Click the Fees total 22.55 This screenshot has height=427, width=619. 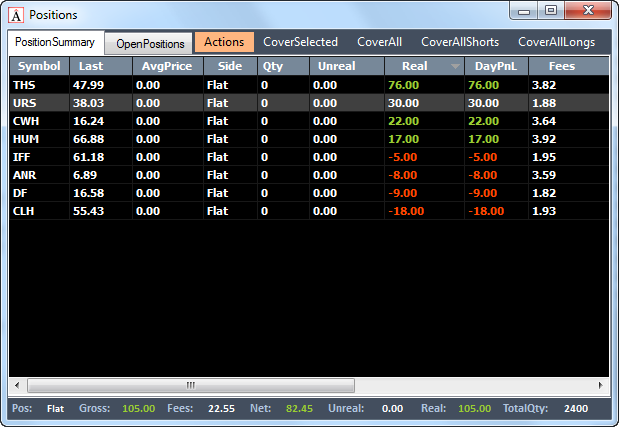tap(221, 408)
